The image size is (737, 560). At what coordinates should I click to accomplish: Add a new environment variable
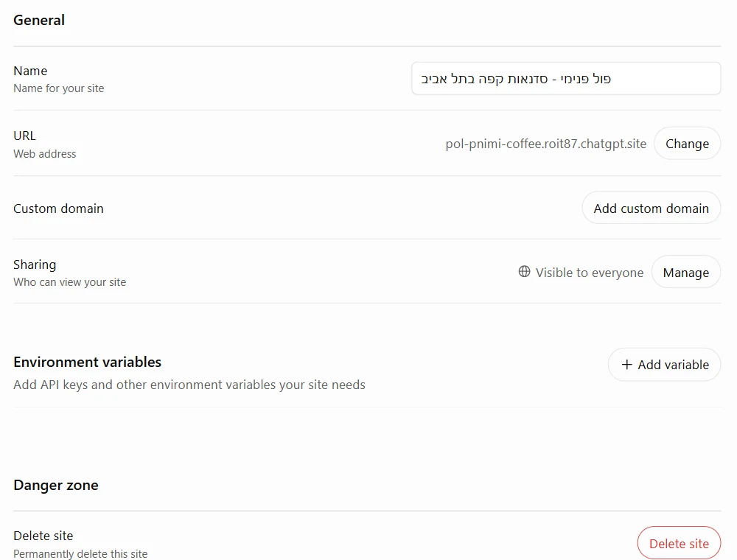[x=664, y=365]
